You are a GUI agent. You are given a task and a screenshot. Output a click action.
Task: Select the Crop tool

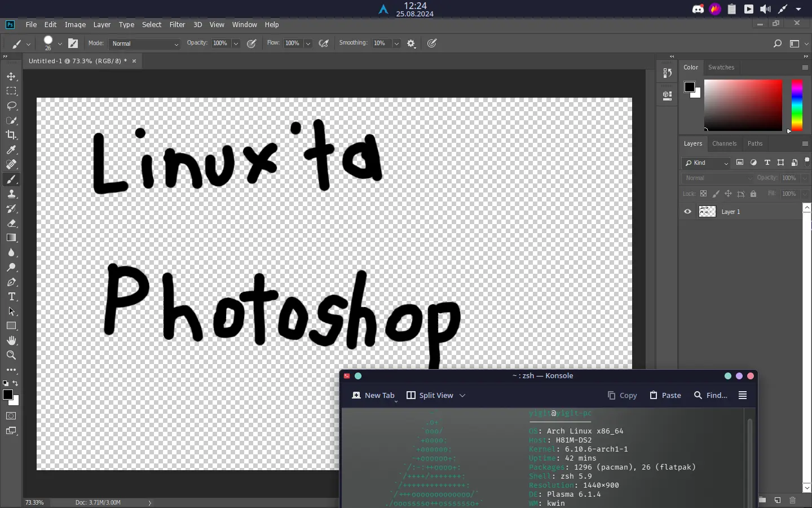pos(11,135)
